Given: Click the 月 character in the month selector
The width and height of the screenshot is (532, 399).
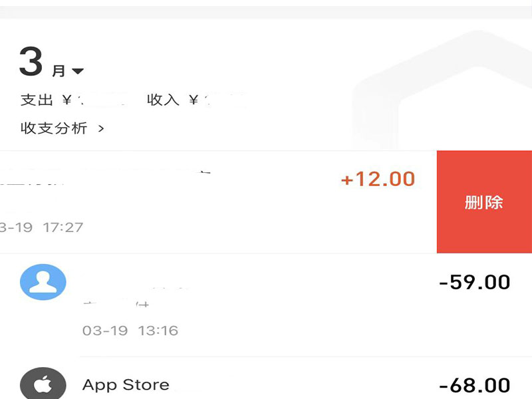Looking at the screenshot, I should (x=59, y=70).
